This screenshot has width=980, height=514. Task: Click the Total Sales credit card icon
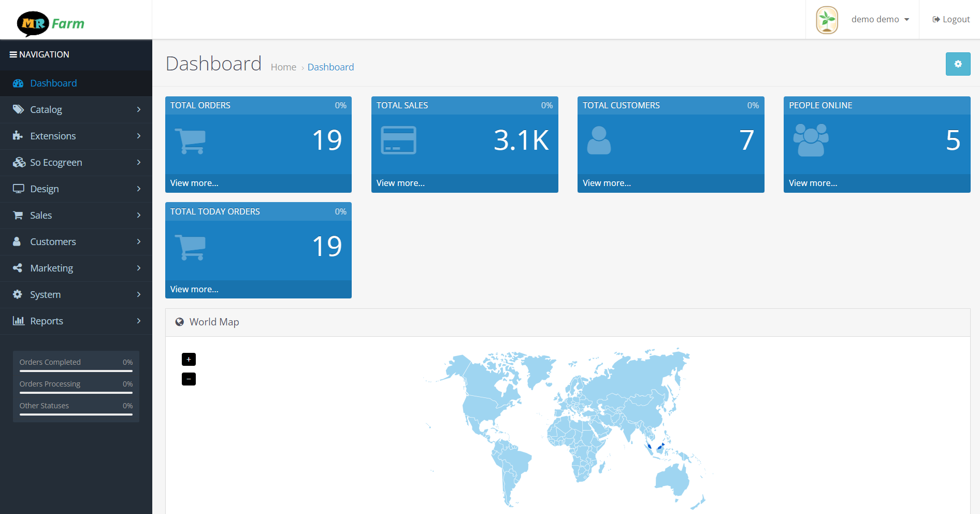tap(398, 140)
